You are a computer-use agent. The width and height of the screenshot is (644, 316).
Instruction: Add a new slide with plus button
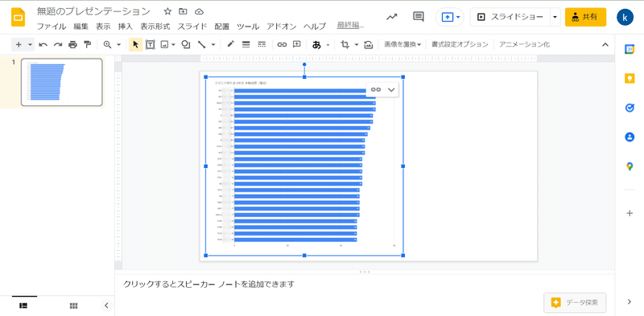19,45
